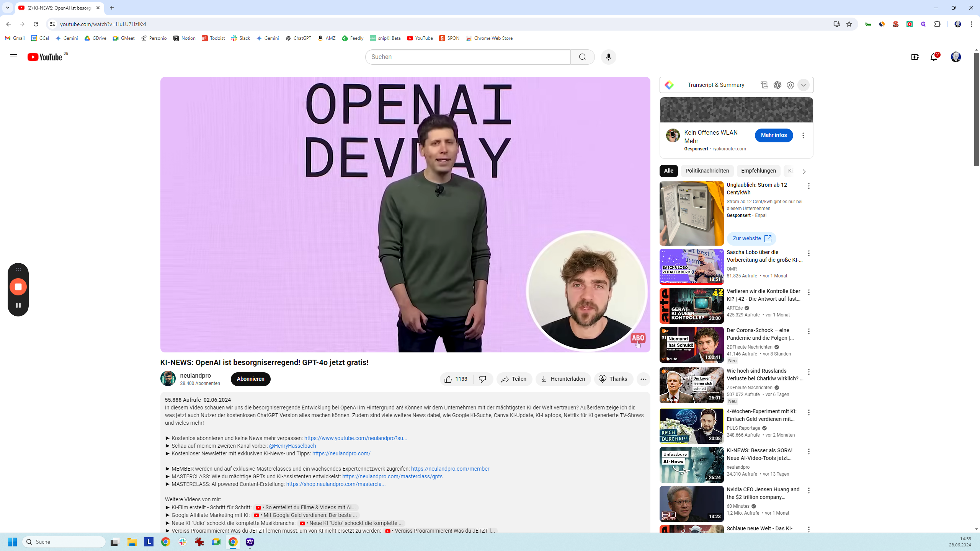This screenshot has width=980, height=551.
Task: Open the Create video icon
Action: (x=915, y=57)
